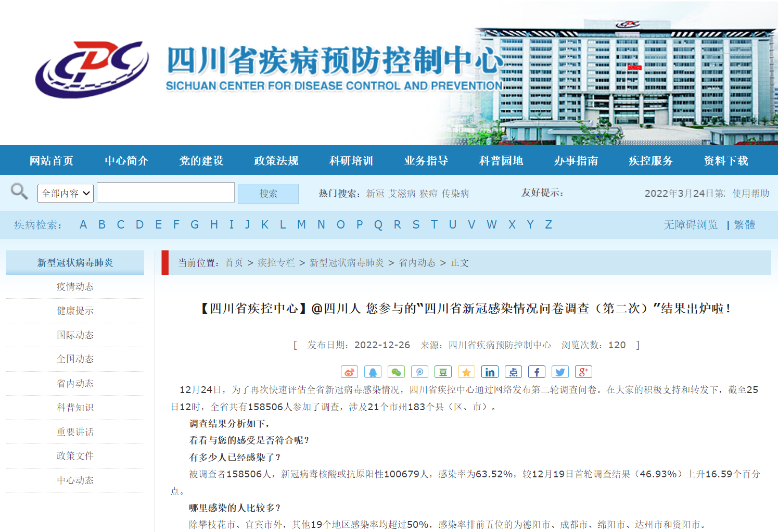Click the article headline about 问卷调查（第二次）
The height and width of the screenshot is (532, 778).
point(466,309)
